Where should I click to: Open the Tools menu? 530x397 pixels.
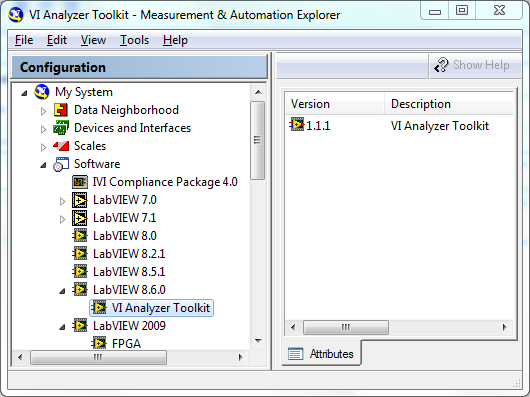click(x=135, y=40)
